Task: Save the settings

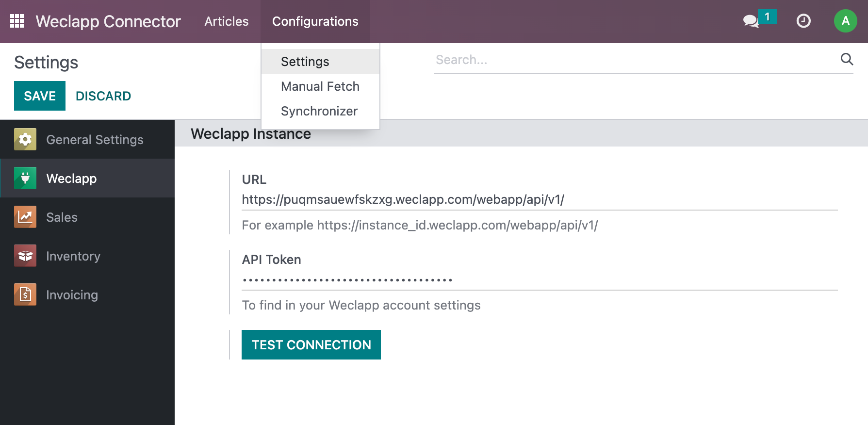Action: coord(40,96)
